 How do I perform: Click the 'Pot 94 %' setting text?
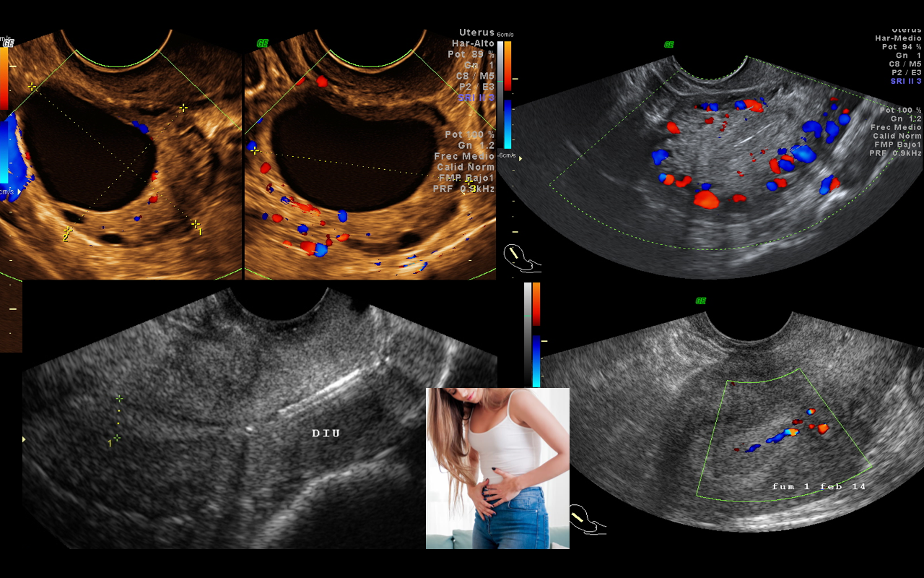click(x=902, y=47)
